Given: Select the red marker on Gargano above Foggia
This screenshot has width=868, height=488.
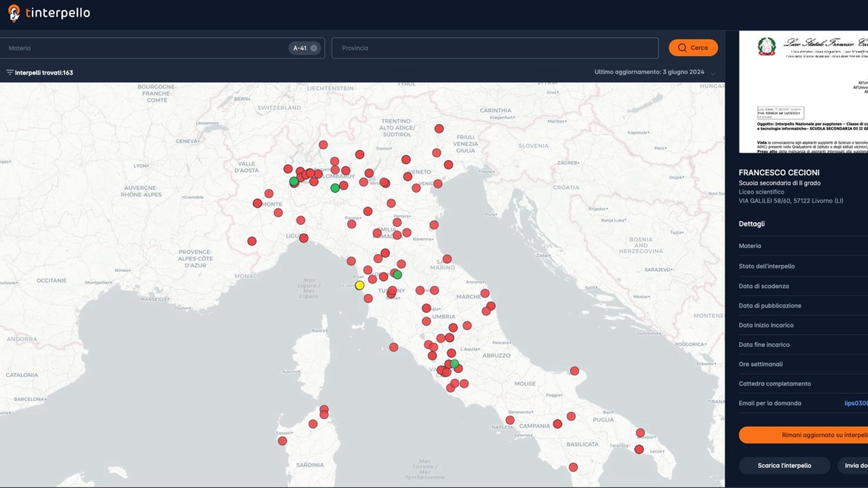Looking at the screenshot, I should (574, 371).
